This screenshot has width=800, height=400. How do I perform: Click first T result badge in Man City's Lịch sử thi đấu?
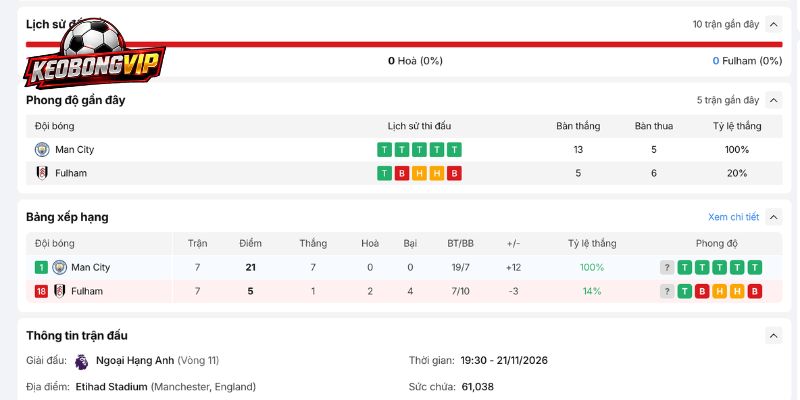pos(384,149)
